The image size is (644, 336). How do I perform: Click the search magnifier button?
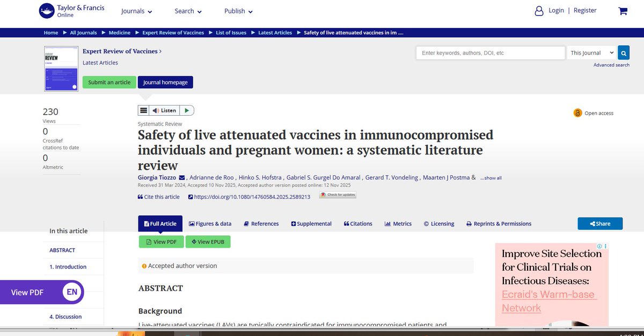point(623,53)
